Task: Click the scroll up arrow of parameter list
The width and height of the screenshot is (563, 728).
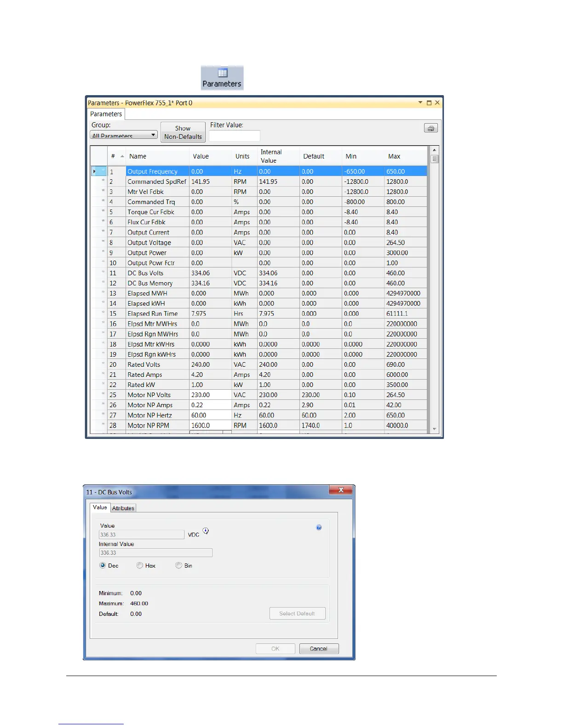Action: (x=435, y=150)
